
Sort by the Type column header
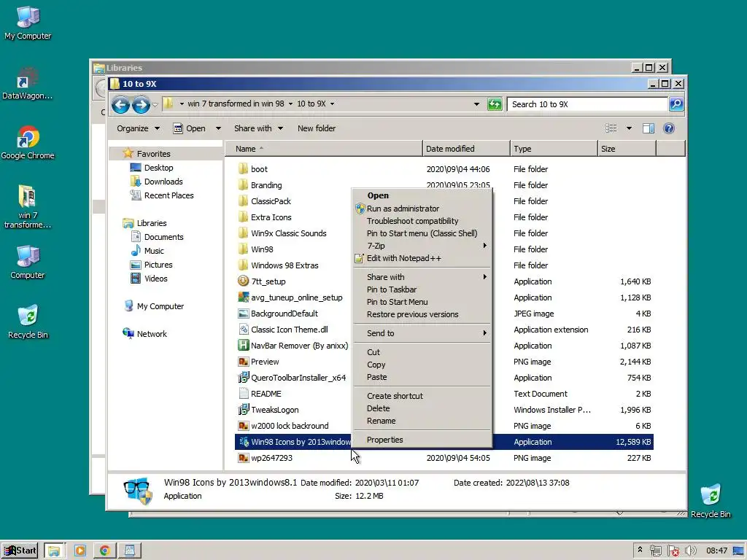pos(554,149)
